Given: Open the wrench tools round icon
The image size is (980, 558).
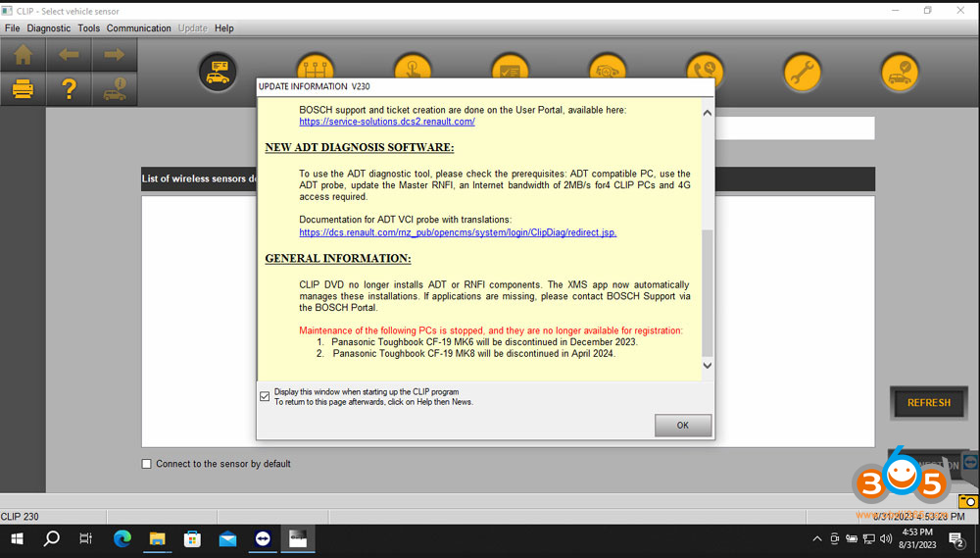Looking at the screenshot, I should coord(803,72).
